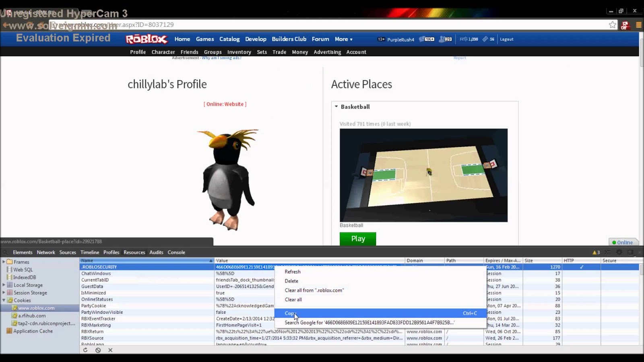Open the Inventory submenu link

(x=239, y=52)
